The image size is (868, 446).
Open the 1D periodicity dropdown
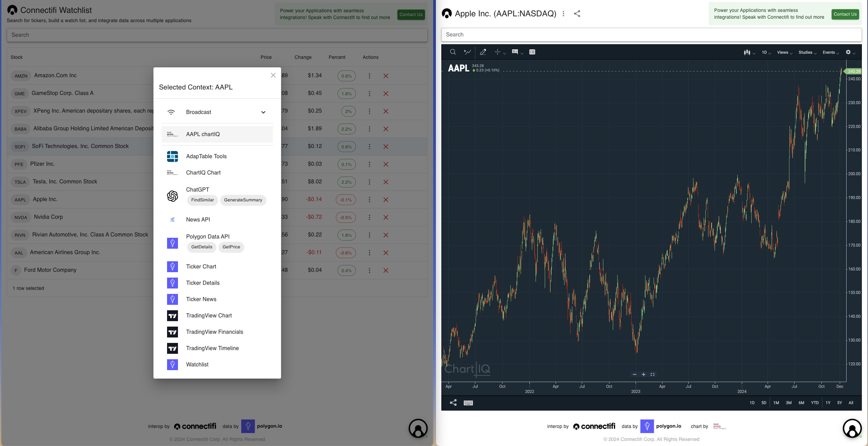(766, 52)
